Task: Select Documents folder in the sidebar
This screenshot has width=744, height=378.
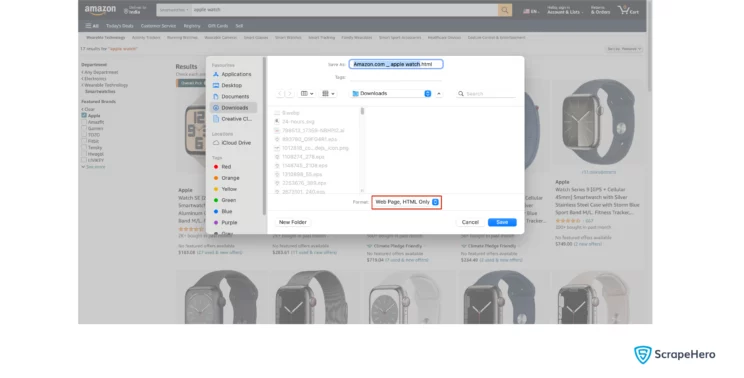Action: coord(232,97)
